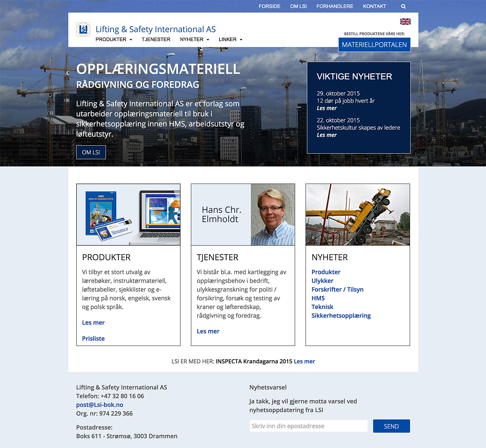Click the OM LSI hero button
The image size is (486, 448).
91,152
